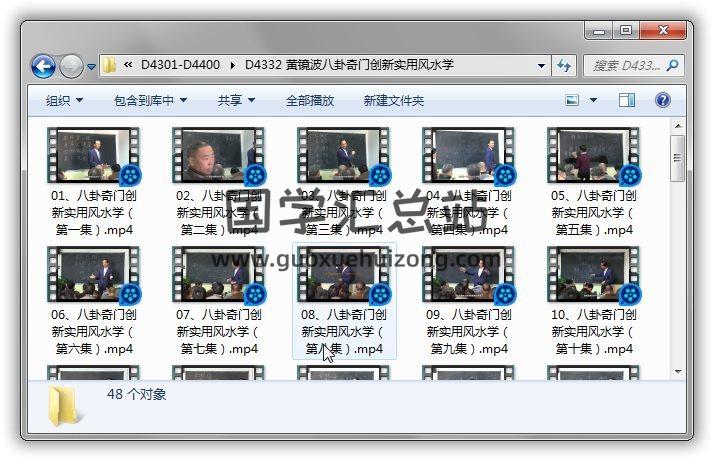Select the 02 第二集 video thumbnail
Screen dimensions: 714x461
[219, 155]
